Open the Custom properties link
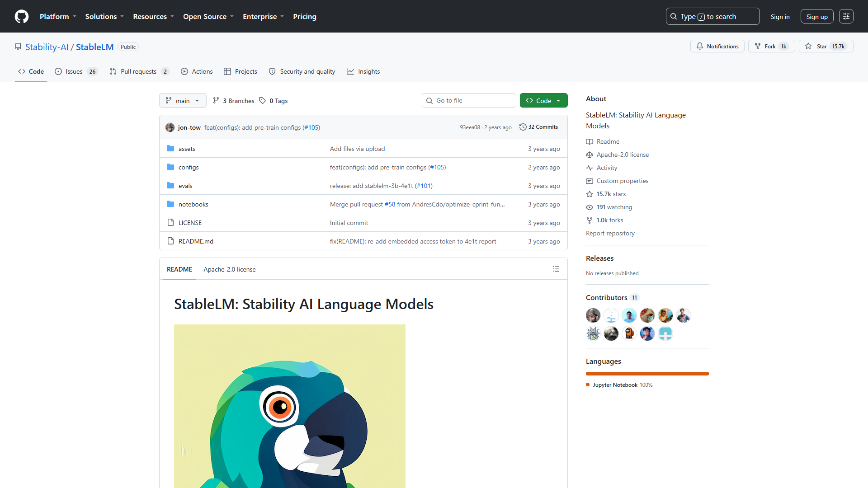 coord(617,181)
